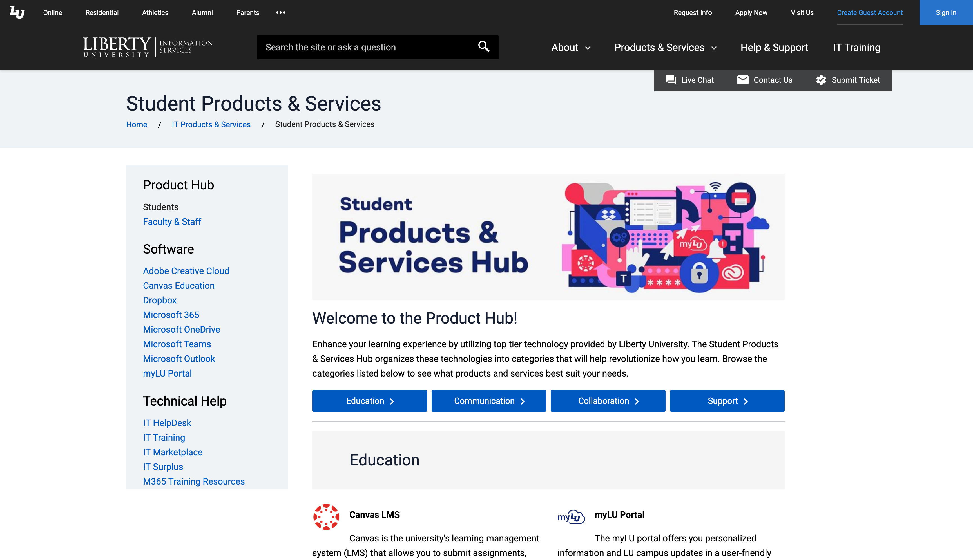Screen dimensions: 973x560
Task: Open IT Training in main navigation
Action: pos(857,47)
